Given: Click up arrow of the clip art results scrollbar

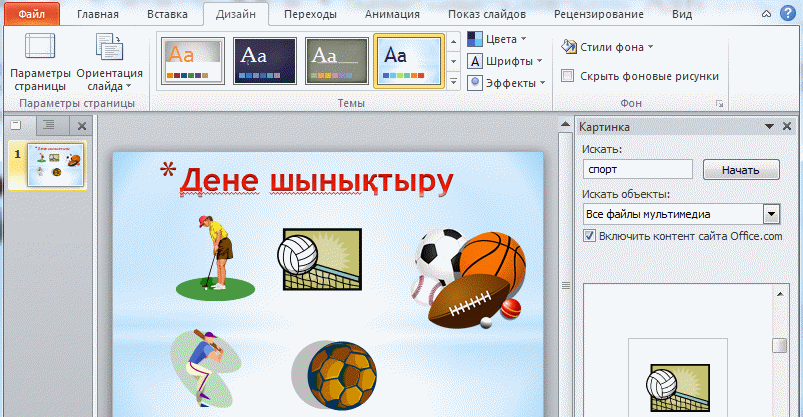Looking at the screenshot, I should click(x=780, y=294).
